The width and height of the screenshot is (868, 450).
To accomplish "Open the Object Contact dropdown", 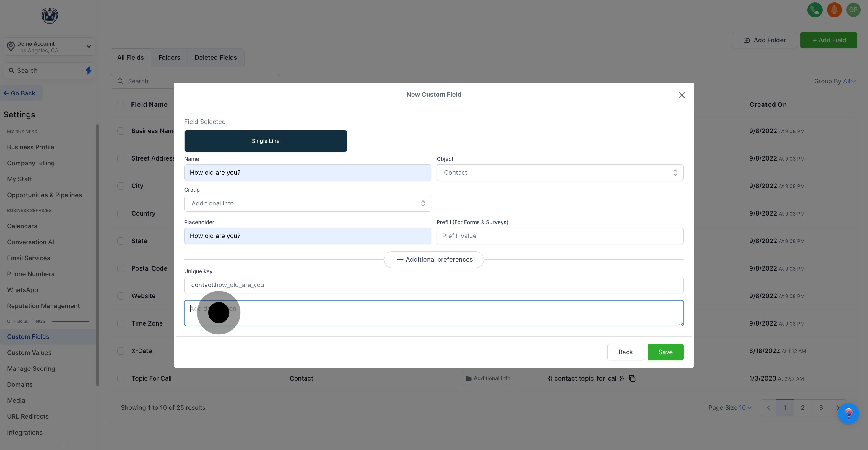I will coord(560,173).
